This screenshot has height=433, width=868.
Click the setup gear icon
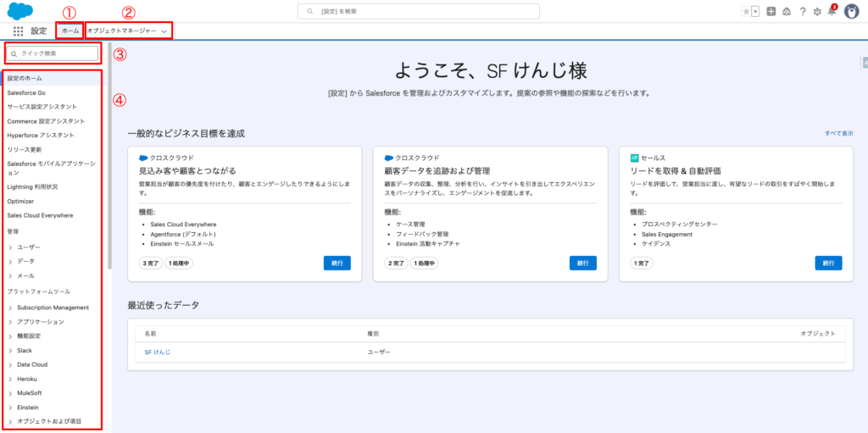pyautogui.click(x=816, y=12)
